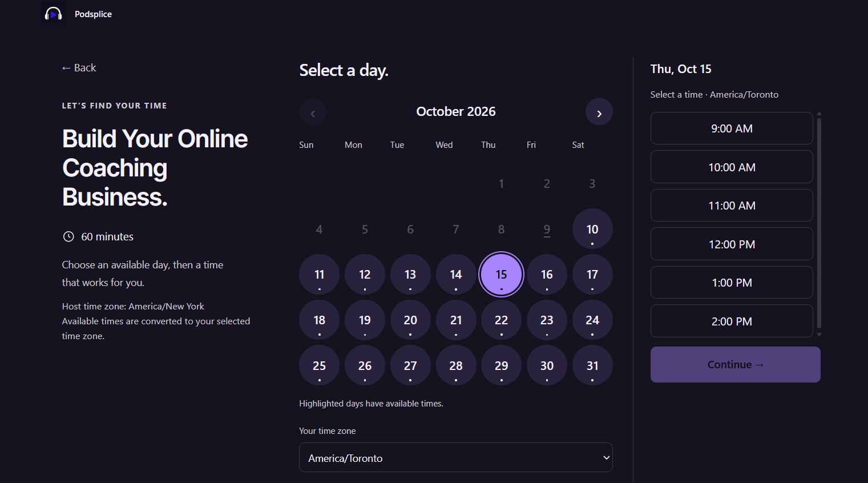The width and height of the screenshot is (868, 483).
Task: Click the 60 minutes duration text
Action: click(x=107, y=236)
